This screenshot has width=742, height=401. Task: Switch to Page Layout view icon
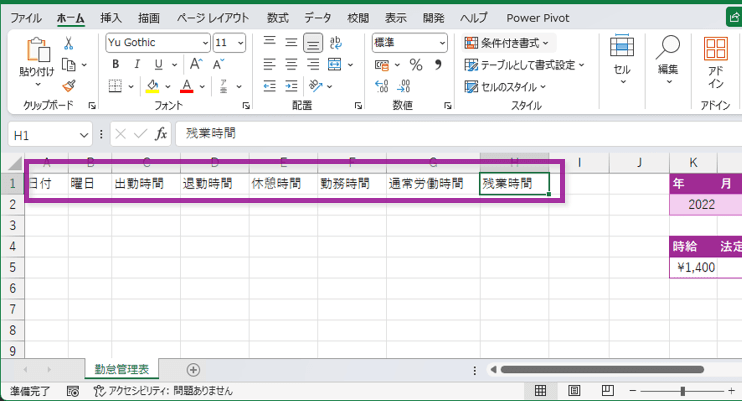pyautogui.click(x=574, y=391)
